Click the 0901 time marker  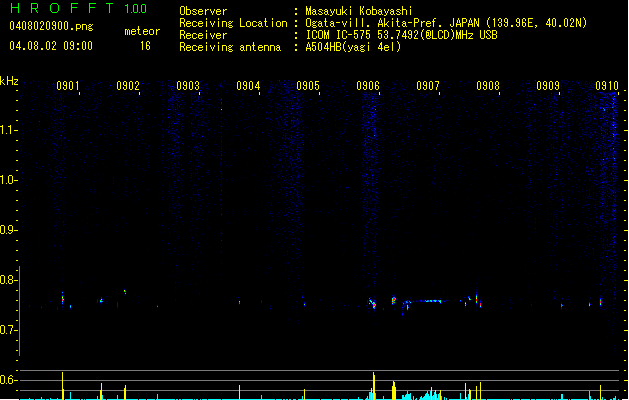pyautogui.click(x=67, y=86)
